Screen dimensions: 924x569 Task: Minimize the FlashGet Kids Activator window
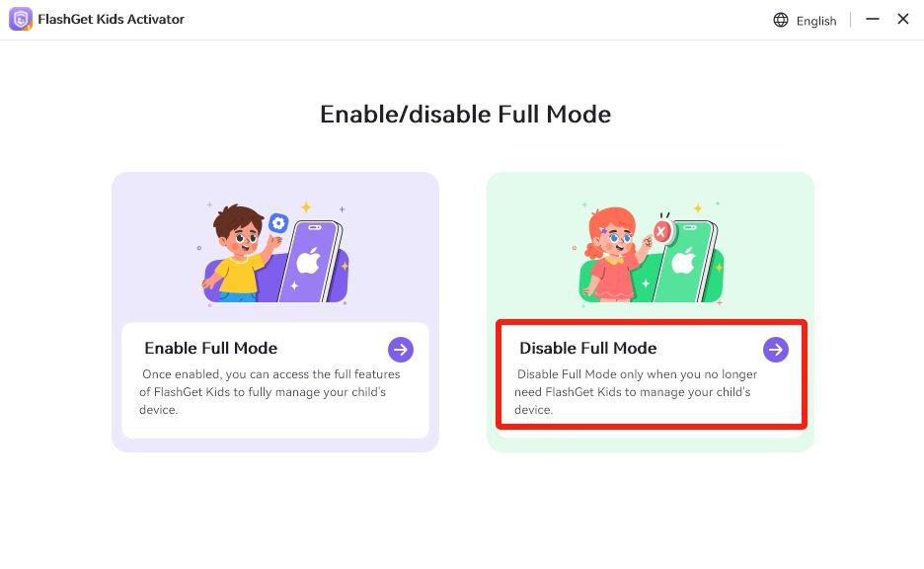click(873, 19)
